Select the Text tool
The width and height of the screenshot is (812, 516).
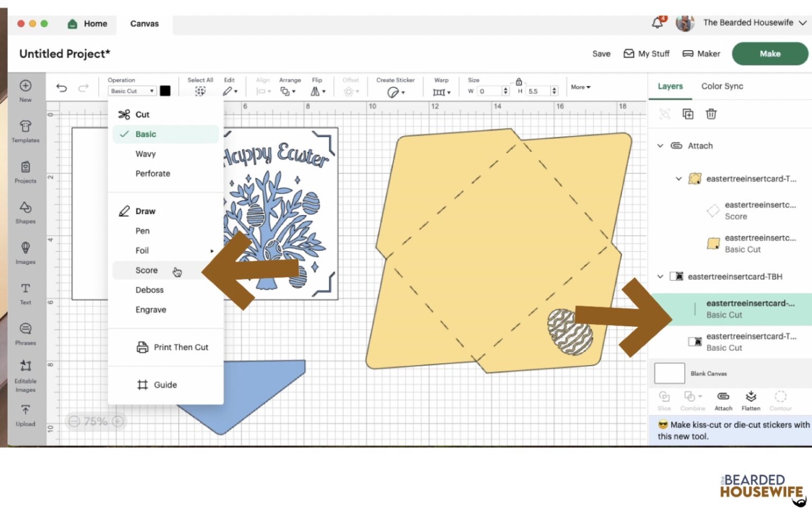[25, 293]
